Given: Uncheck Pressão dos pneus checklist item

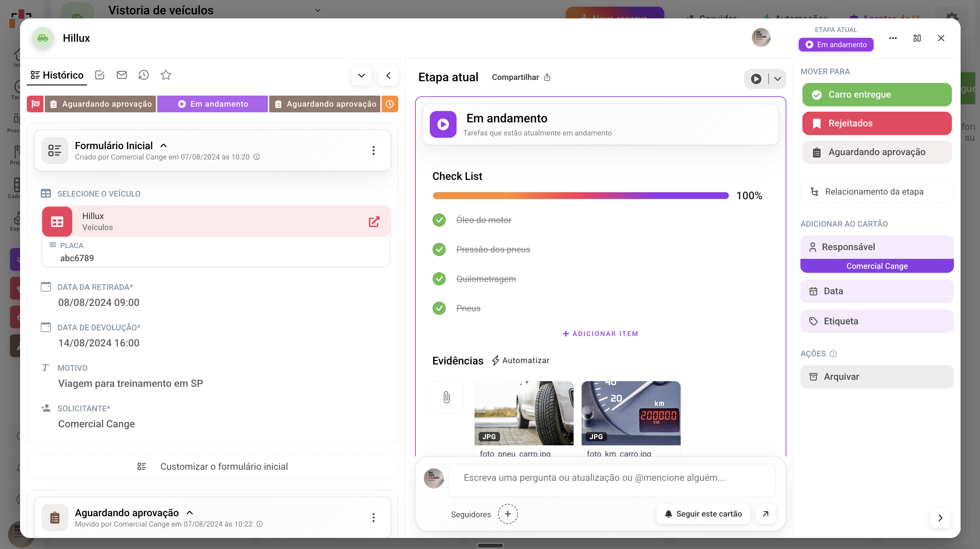Looking at the screenshot, I should click(439, 249).
